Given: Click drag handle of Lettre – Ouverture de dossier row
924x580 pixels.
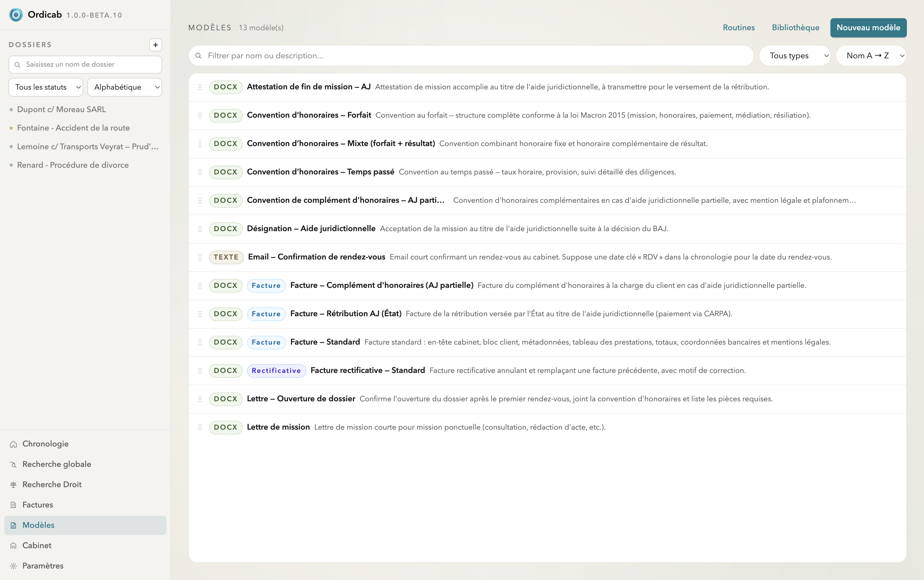Looking at the screenshot, I should pos(200,399).
